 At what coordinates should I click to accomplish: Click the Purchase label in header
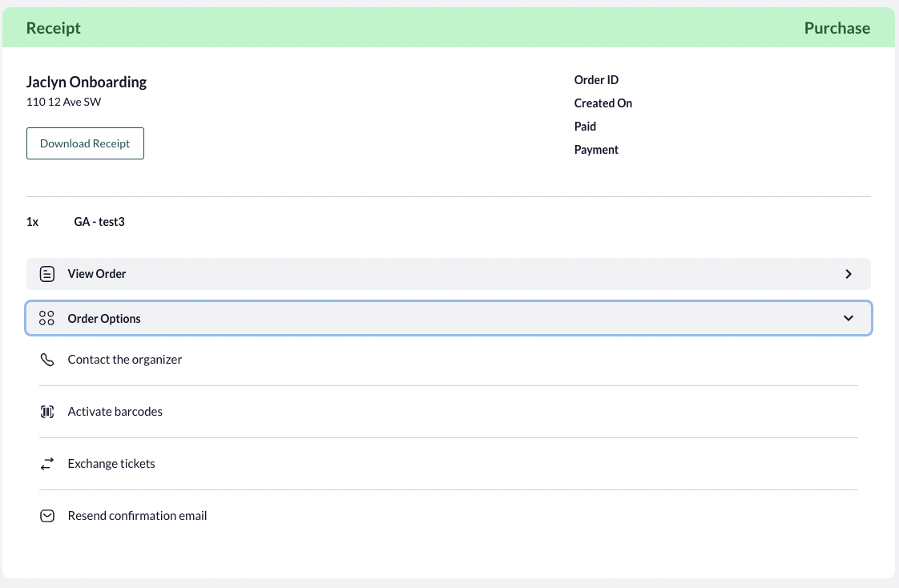click(837, 28)
